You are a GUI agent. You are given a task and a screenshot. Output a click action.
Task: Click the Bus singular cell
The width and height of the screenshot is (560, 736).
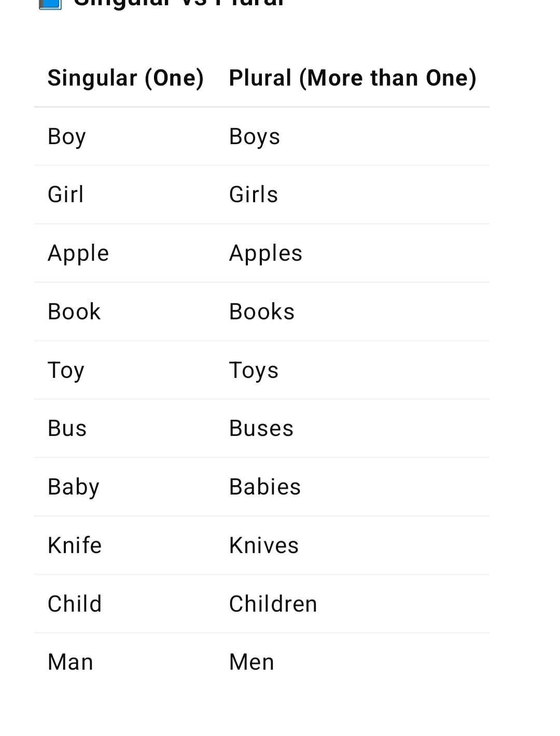[x=67, y=429]
